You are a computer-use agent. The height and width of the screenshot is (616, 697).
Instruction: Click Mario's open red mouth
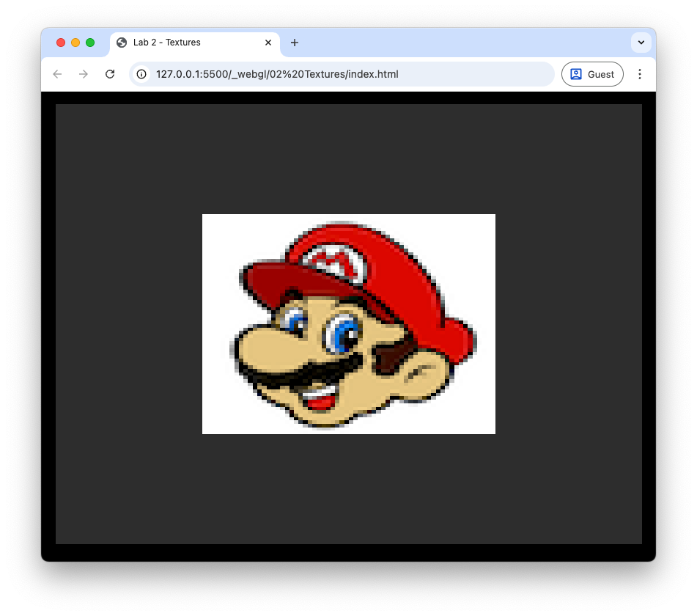click(317, 401)
